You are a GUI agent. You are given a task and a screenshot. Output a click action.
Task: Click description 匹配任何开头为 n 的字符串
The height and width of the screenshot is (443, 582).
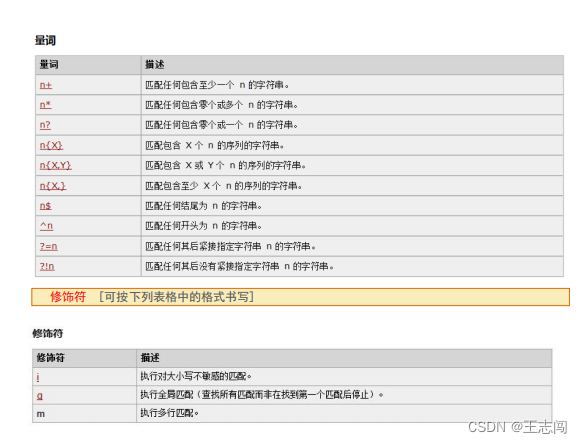(x=203, y=226)
